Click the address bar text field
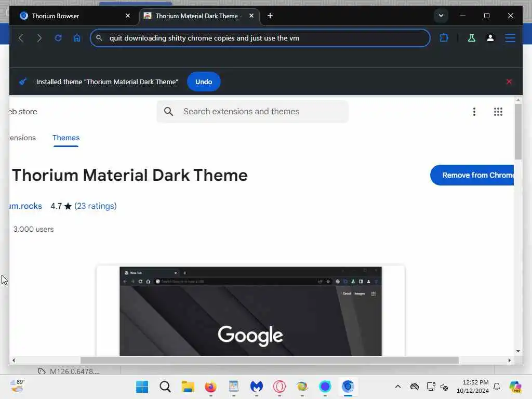The image size is (532, 399). coord(260,38)
